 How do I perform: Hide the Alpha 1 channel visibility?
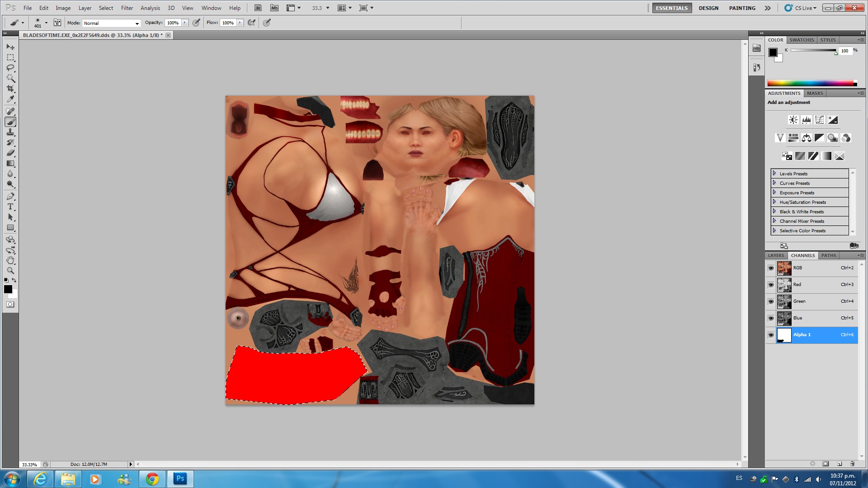771,335
